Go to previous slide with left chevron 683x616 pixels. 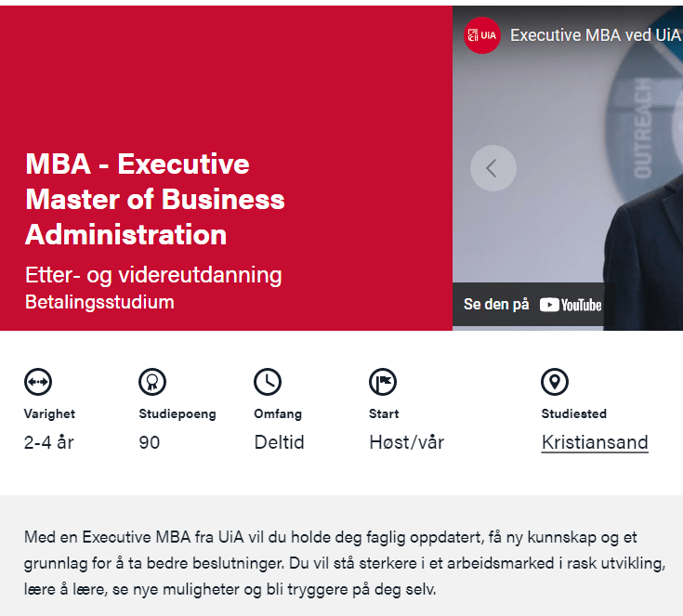coord(493,168)
